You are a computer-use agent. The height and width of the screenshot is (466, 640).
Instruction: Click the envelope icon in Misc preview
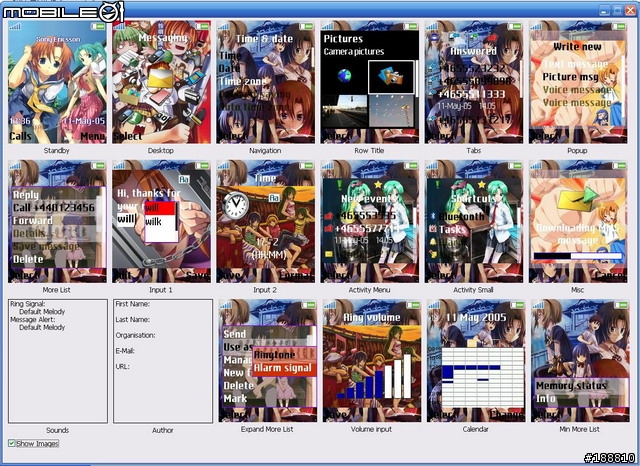click(578, 199)
